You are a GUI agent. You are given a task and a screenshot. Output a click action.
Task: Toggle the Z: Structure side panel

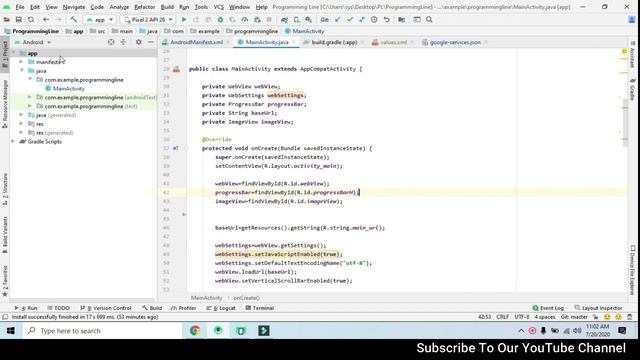pos(5,189)
